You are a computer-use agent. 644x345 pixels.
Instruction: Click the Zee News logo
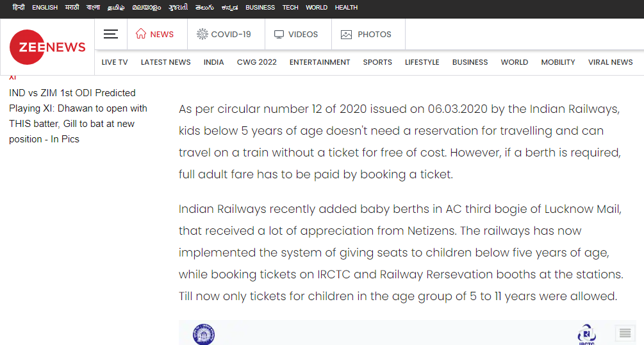tap(47, 47)
